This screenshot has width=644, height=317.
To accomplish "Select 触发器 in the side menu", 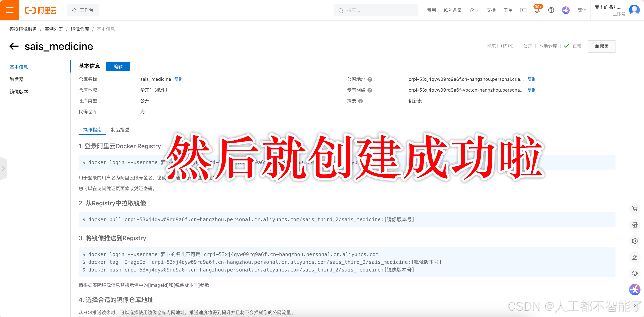I will 17,79.
